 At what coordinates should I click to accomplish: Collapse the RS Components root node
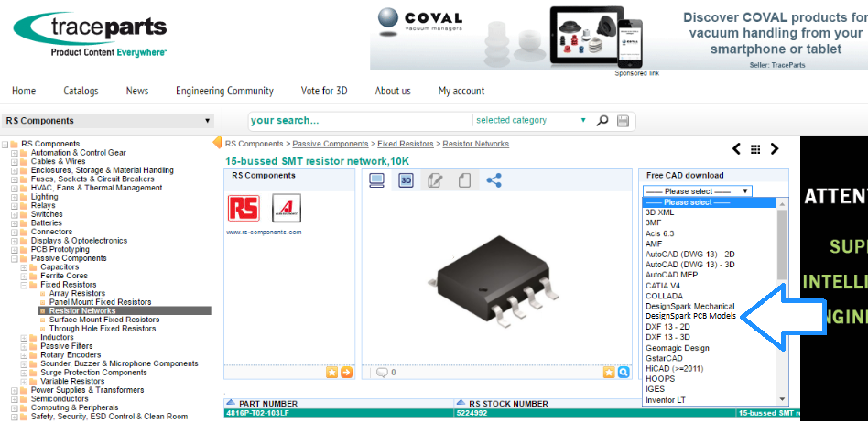[x=5, y=144]
